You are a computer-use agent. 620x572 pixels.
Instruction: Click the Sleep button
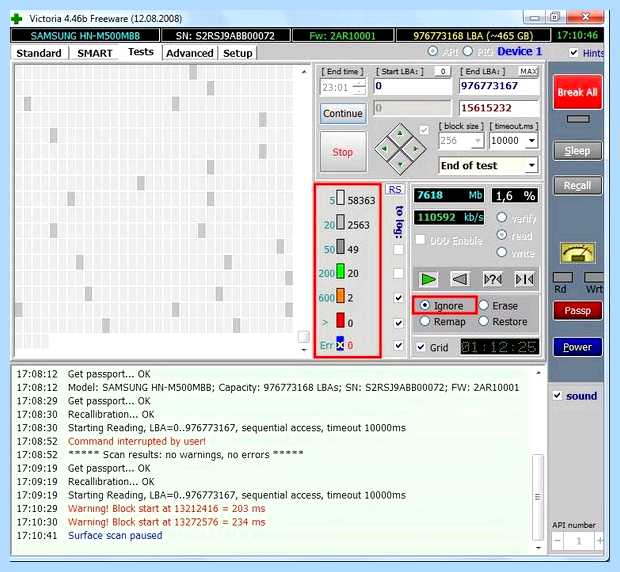click(578, 151)
